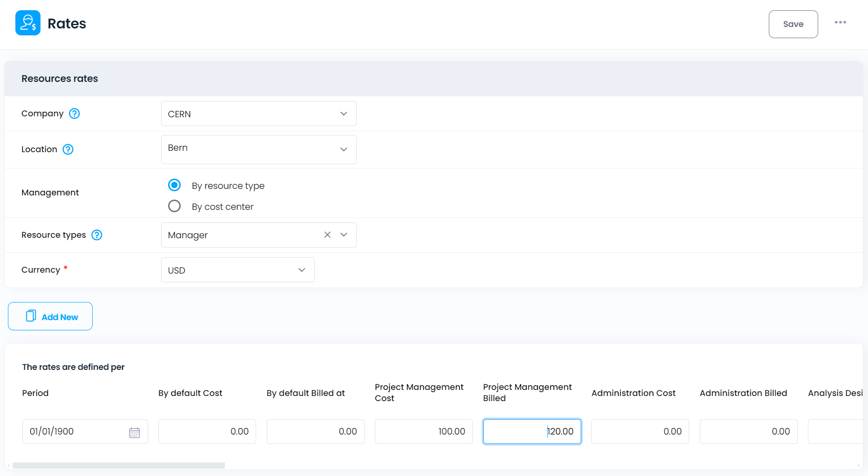Click the Rates app logo icon
Image resolution: width=868 pixels, height=476 pixels.
[28, 23]
